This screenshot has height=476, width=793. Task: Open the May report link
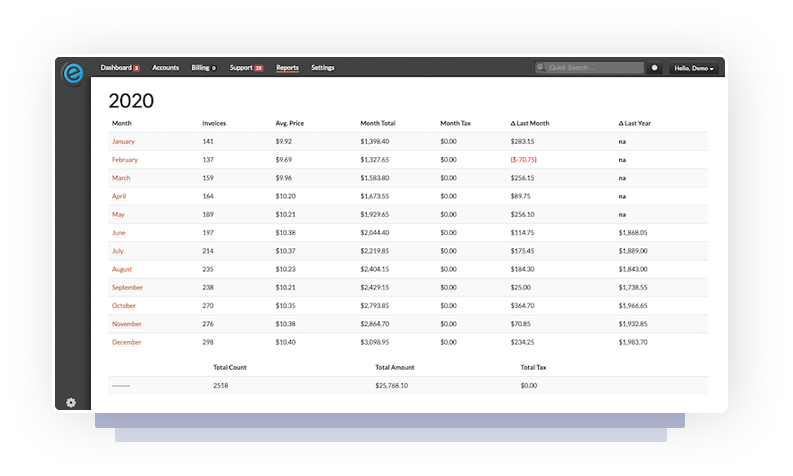click(x=118, y=214)
